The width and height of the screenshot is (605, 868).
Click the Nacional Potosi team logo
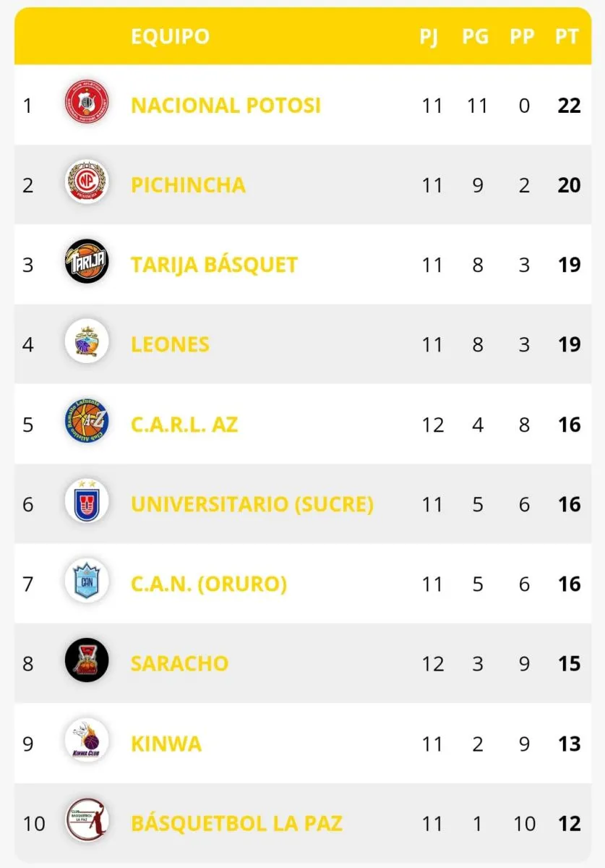[x=87, y=106]
